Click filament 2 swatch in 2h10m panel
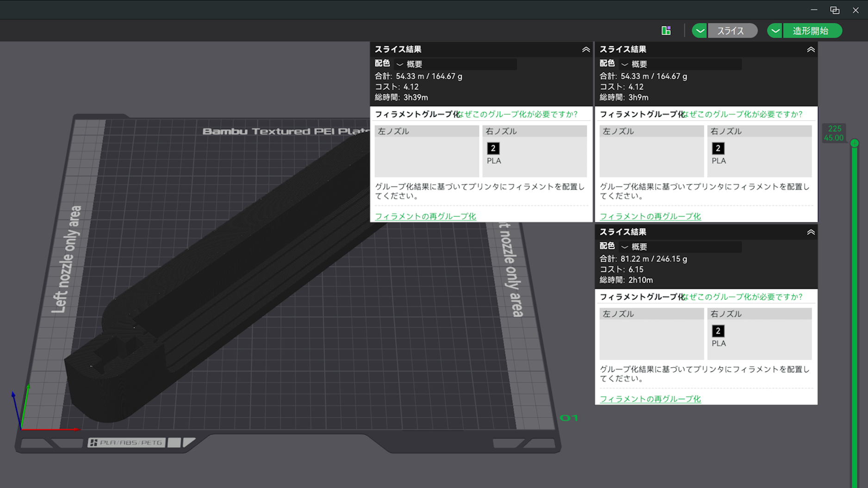This screenshot has width=868, height=488. [x=718, y=331]
